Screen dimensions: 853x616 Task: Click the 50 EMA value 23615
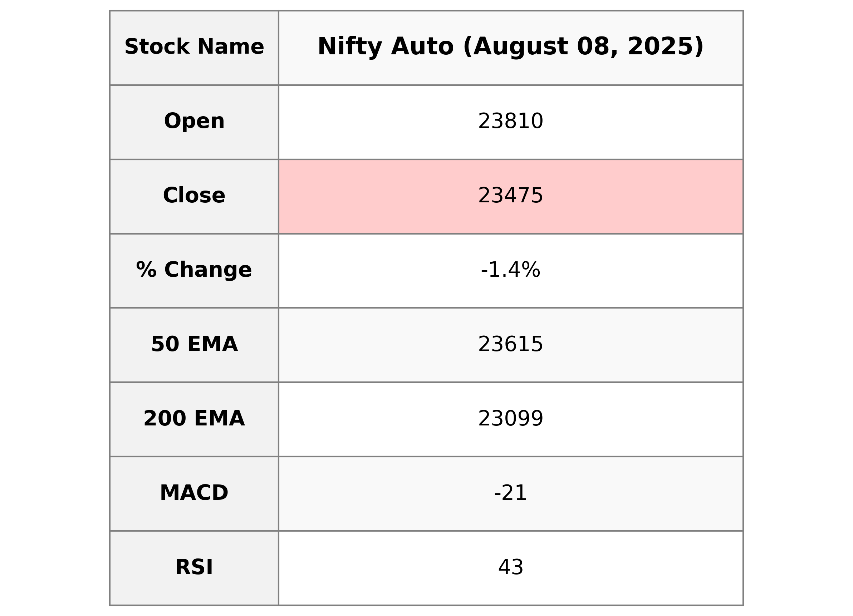[x=510, y=345]
